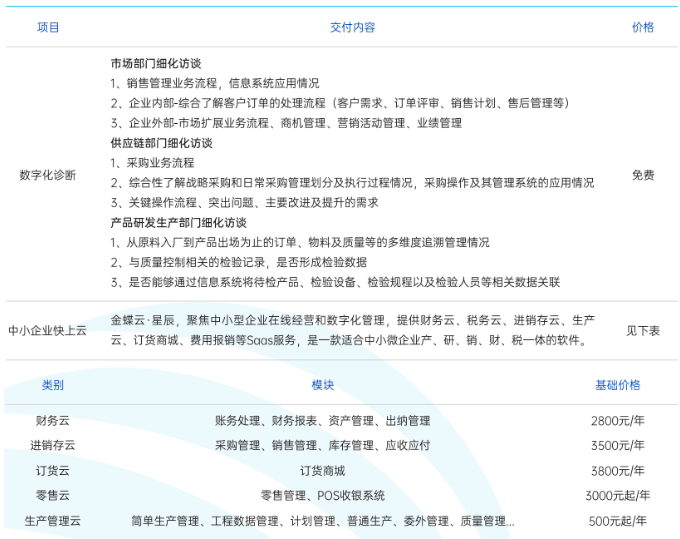
Task: Select the 价格 column header
Action: tap(643, 27)
